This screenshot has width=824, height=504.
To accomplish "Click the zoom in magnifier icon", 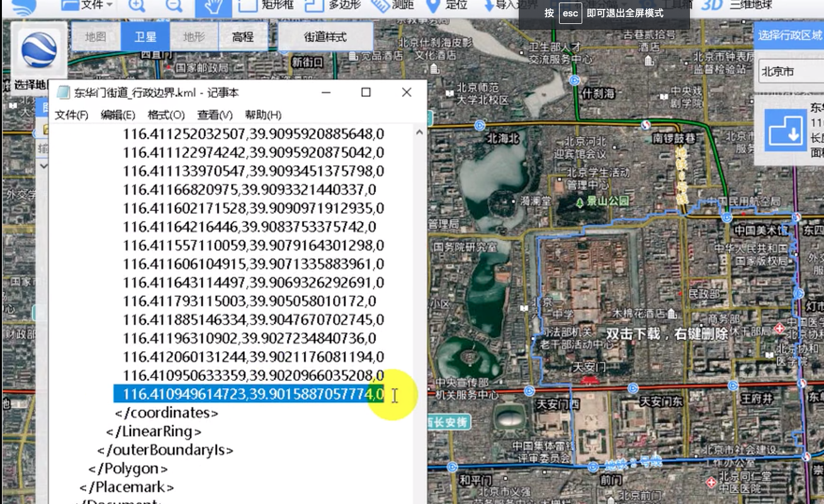I will [136, 6].
